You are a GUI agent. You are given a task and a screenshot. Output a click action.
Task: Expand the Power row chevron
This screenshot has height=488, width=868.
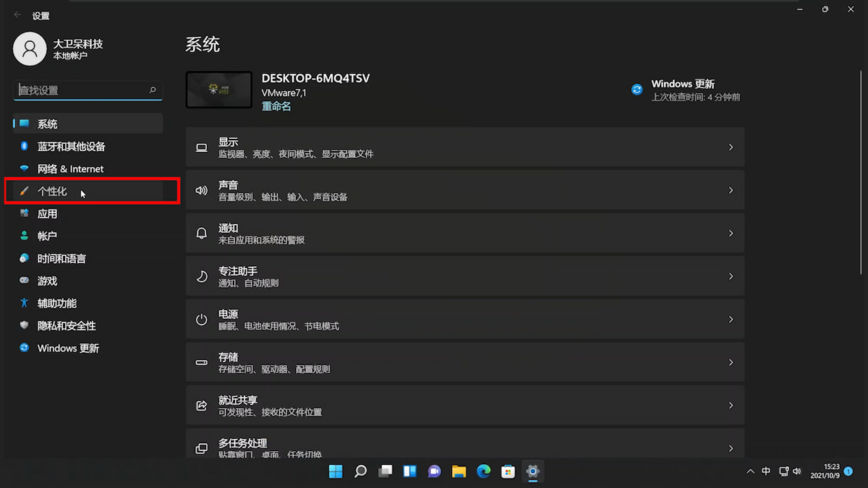tap(731, 320)
